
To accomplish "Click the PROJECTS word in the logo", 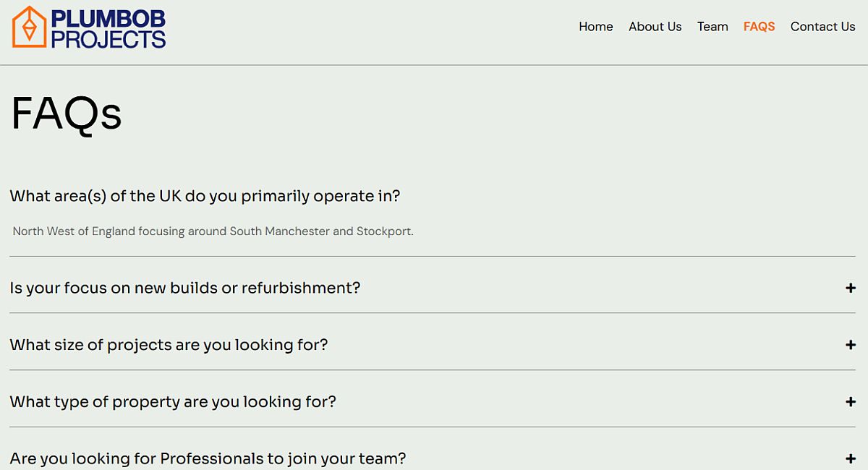I will point(109,38).
